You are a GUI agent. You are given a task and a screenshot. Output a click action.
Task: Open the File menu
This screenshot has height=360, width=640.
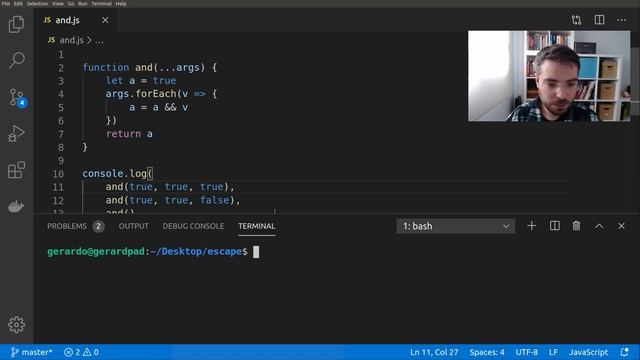point(6,4)
